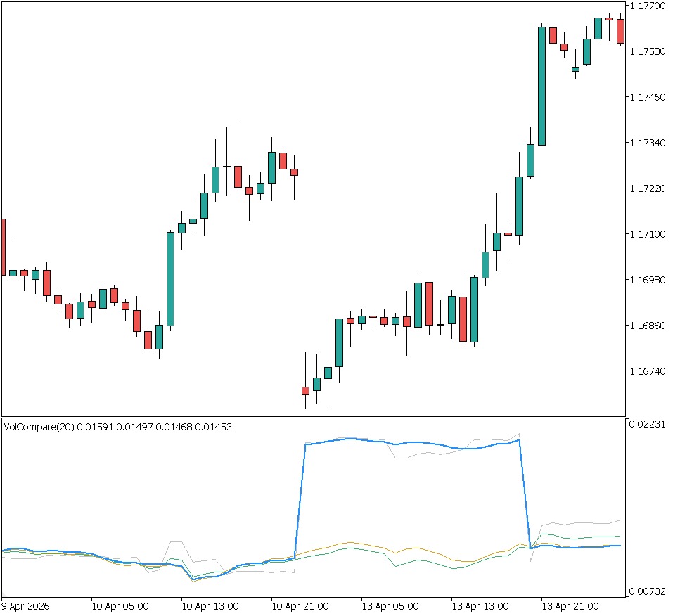
Task: Click the 9 Apr 2026 time label
Action: click(x=25, y=606)
